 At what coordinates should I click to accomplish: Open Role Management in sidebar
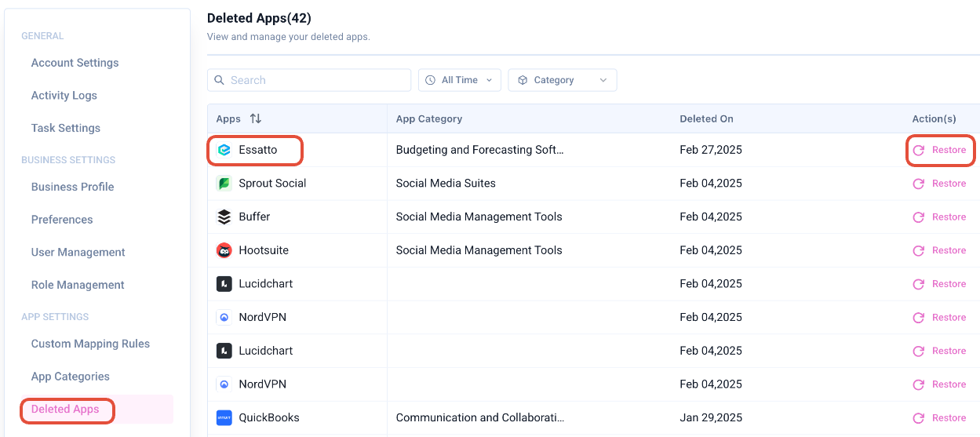78,285
